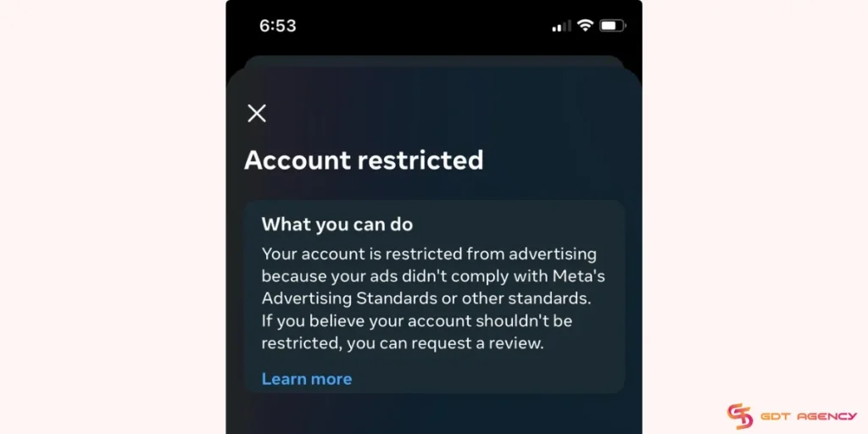Click the GDT AGENCY watermark text
The image size is (868, 434).
point(809,416)
